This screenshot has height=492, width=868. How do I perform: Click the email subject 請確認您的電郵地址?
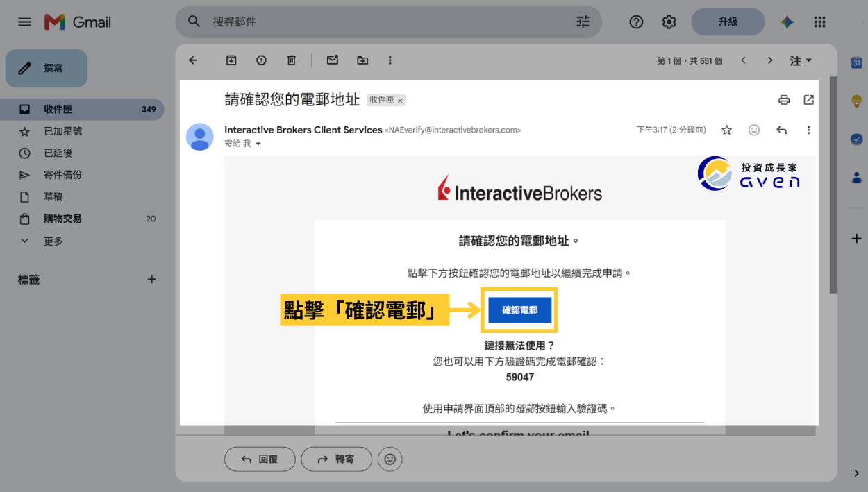coord(292,99)
